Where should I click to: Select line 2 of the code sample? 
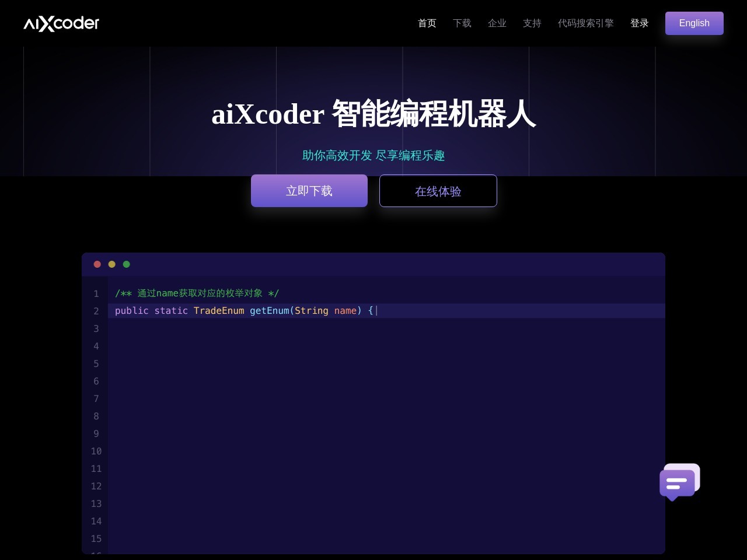click(x=245, y=310)
